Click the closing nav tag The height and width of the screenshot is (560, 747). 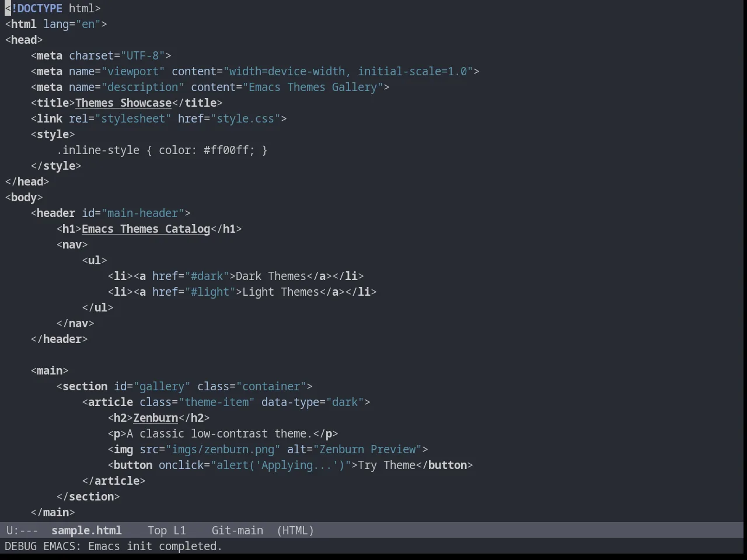coord(75,323)
